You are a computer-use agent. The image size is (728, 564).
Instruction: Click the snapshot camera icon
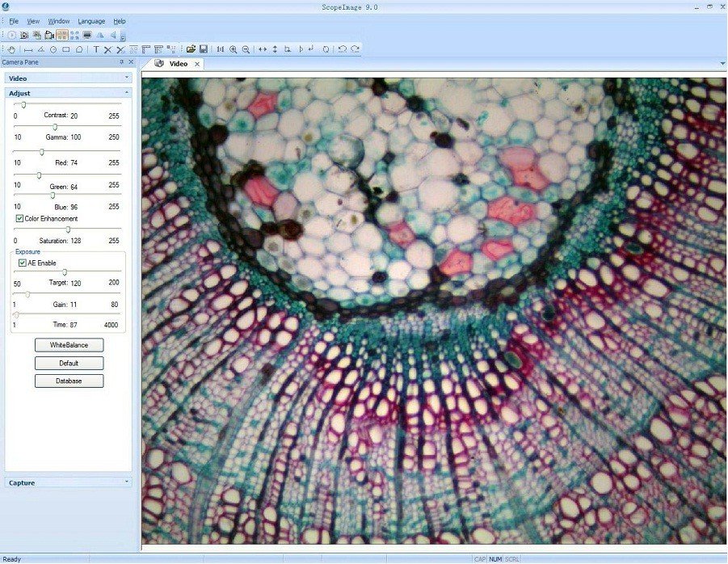coord(24,36)
